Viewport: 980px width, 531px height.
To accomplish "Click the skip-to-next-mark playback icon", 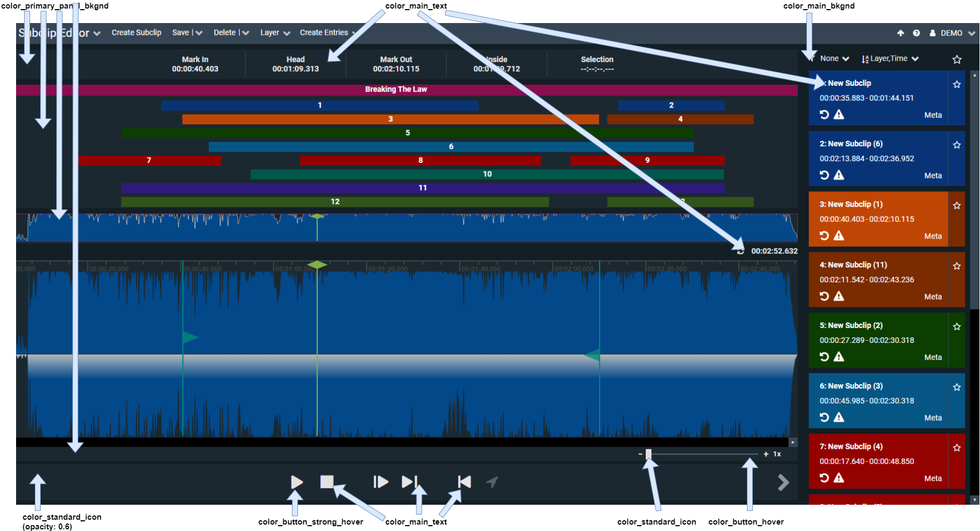I will [x=409, y=482].
